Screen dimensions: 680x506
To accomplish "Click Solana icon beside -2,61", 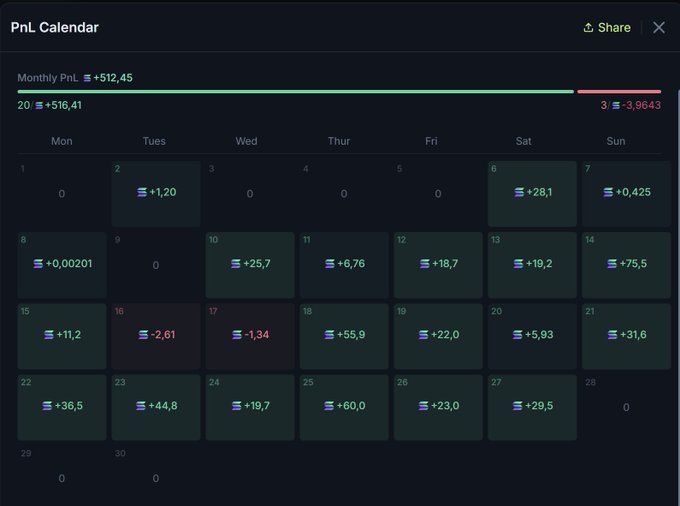I will [143, 335].
